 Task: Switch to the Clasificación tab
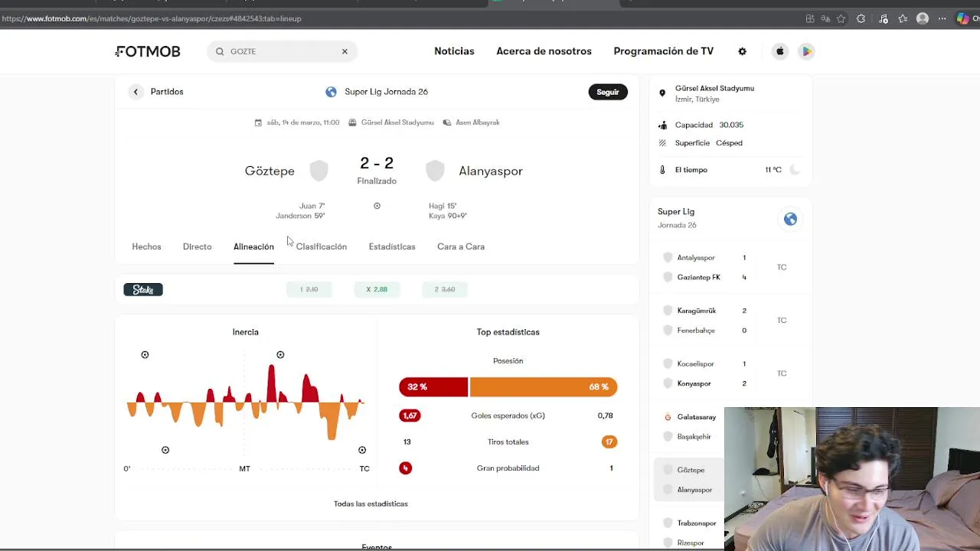coord(322,246)
